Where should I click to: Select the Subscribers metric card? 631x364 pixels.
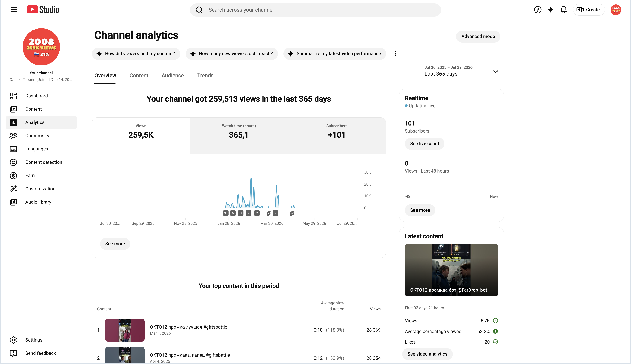pyautogui.click(x=337, y=136)
